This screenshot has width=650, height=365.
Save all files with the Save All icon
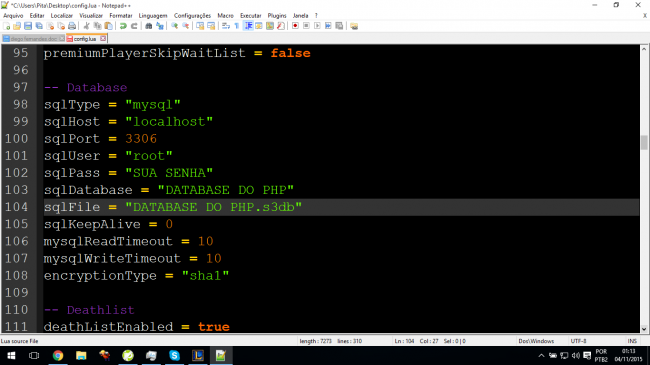(x=39, y=26)
